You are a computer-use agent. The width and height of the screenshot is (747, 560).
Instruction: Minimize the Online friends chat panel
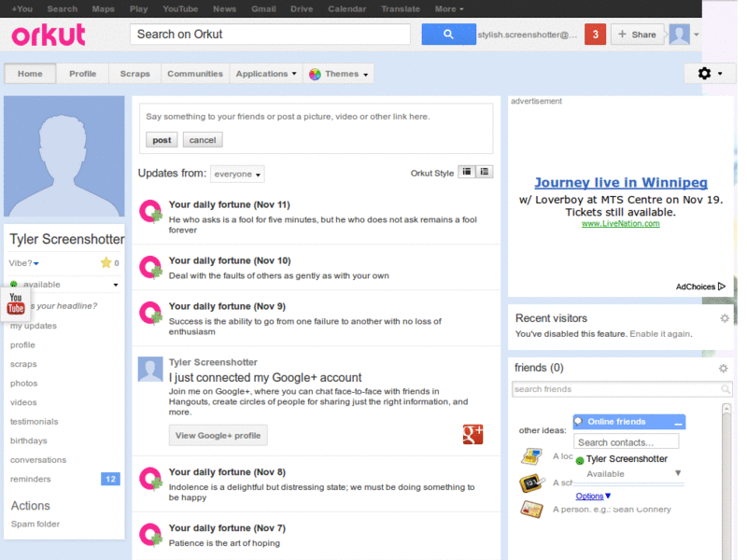coord(679,423)
